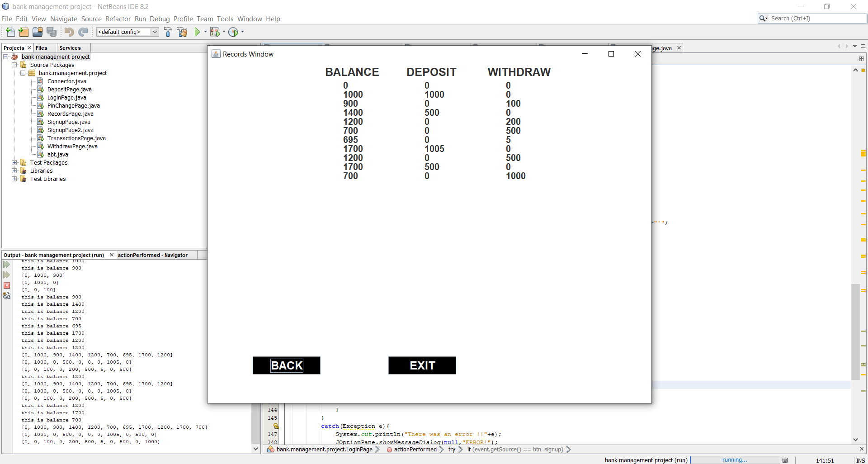Select the Clean and Build icon
Image resolution: width=868 pixels, height=464 pixels.
(182, 32)
